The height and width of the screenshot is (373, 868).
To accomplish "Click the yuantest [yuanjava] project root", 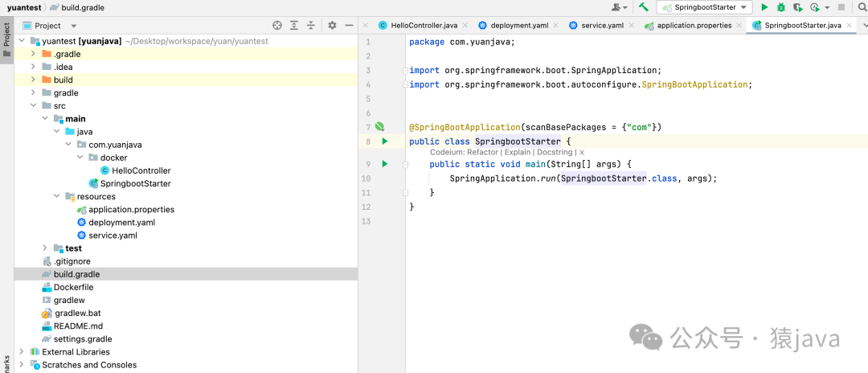I will point(82,41).
